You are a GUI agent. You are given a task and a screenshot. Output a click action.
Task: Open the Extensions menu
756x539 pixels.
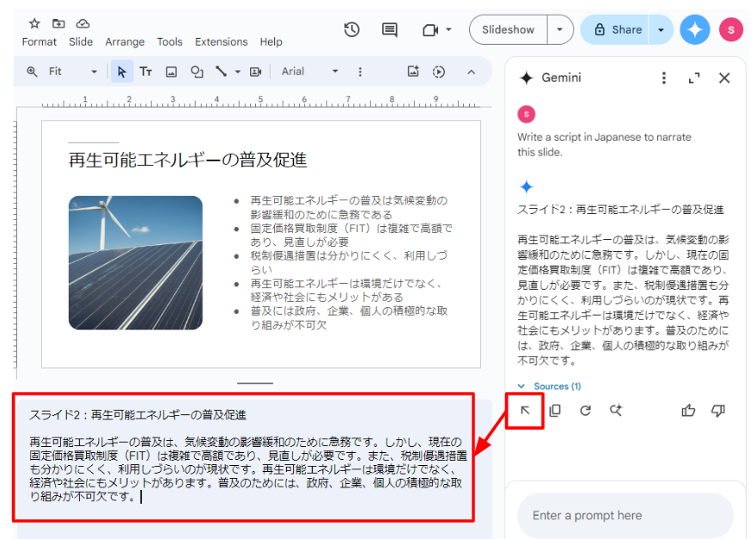click(222, 42)
